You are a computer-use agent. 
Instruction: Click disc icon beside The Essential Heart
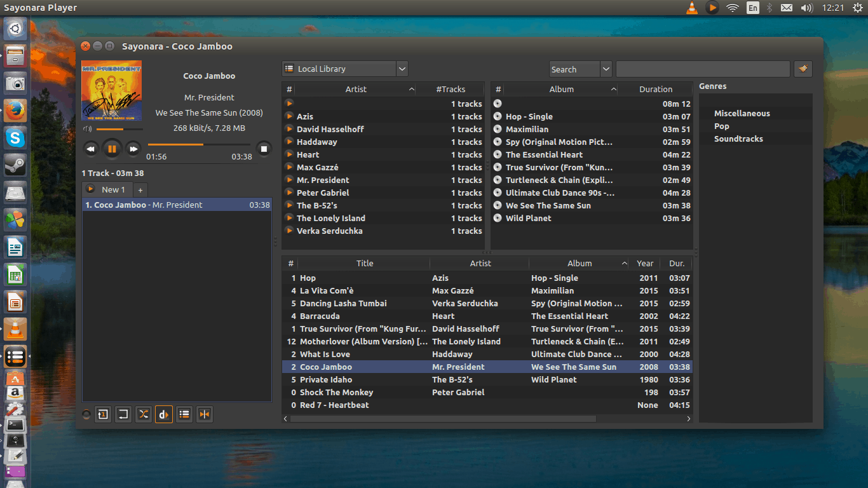pos(498,154)
